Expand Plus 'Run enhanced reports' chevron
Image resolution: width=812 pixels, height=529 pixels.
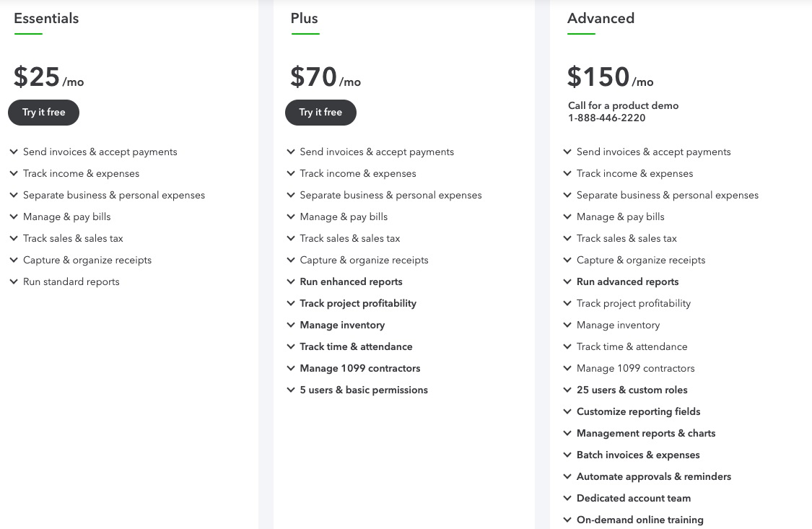coord(291,282)
